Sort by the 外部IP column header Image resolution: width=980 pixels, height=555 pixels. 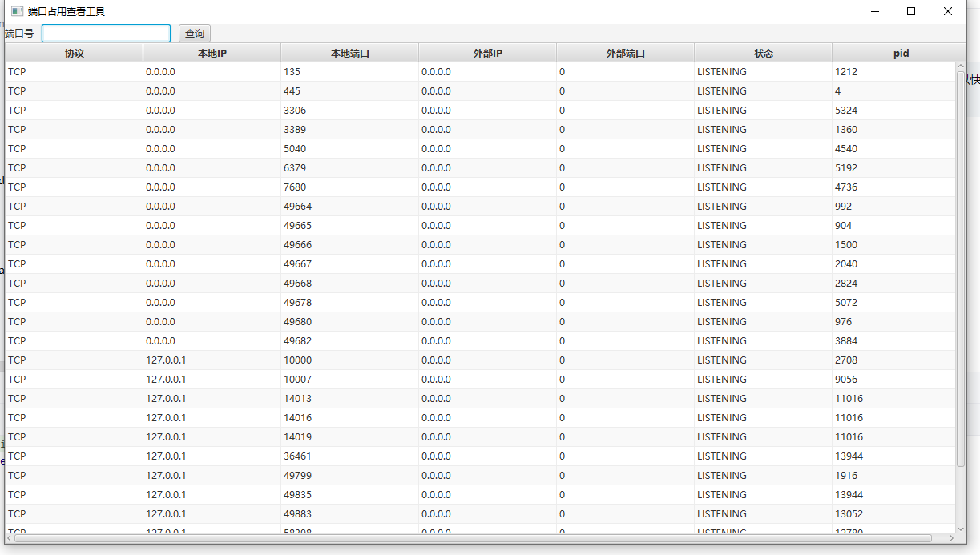488,54
